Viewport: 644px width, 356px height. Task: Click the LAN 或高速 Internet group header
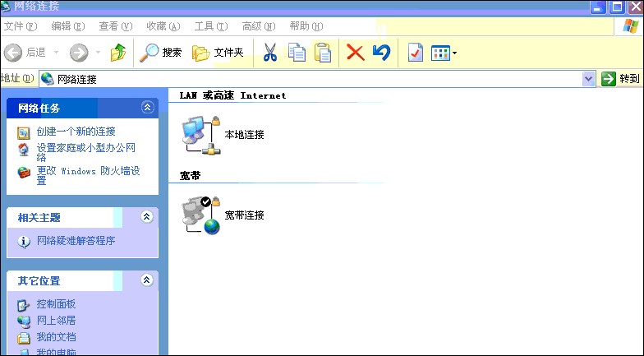coord(233,95)
